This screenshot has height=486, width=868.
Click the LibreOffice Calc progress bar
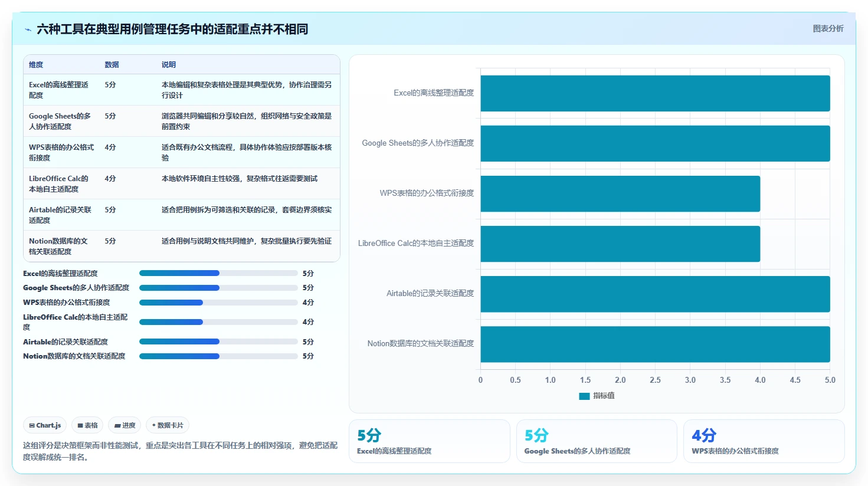pyautogui.click(x=218, y=322)
